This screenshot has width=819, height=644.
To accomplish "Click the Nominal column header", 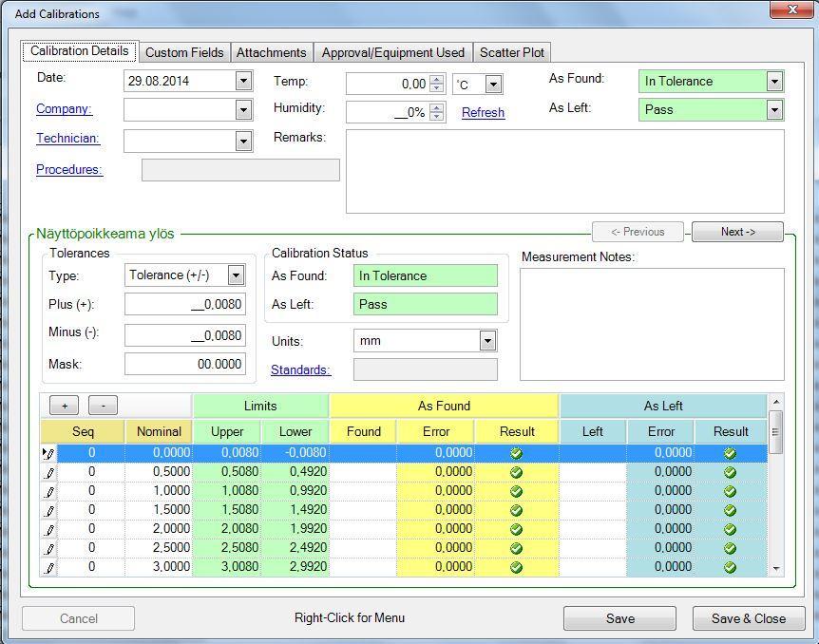I will 159,431.
